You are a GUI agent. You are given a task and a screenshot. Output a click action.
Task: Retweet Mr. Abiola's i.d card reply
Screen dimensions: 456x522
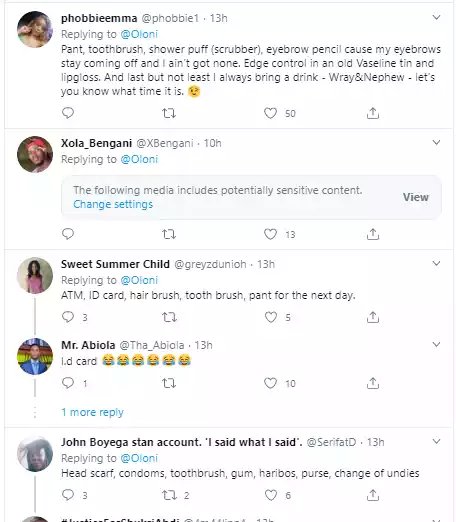click(169, 383)
